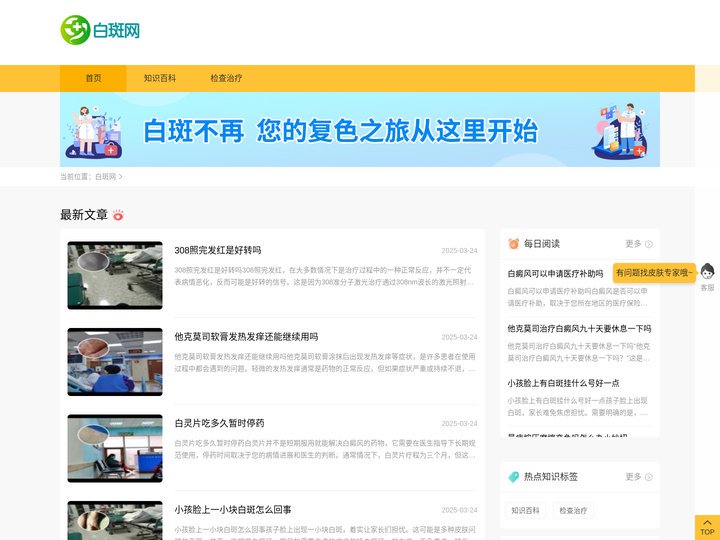Open the 首页 navigation tab
This screenshot has width=720, height=540.
[93, 79]
